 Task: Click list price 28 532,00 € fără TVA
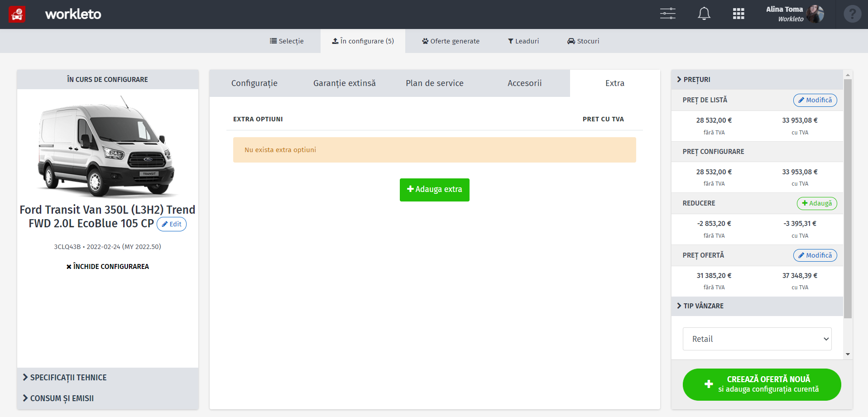pos(714,120)
